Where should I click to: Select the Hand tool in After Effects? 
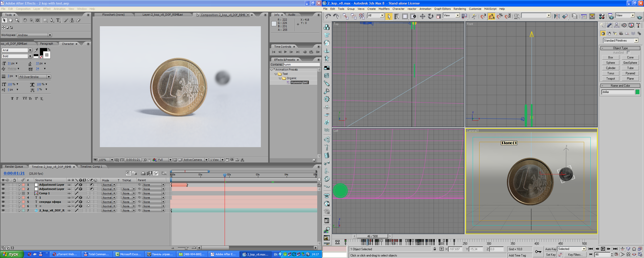(x=11, y=20)
